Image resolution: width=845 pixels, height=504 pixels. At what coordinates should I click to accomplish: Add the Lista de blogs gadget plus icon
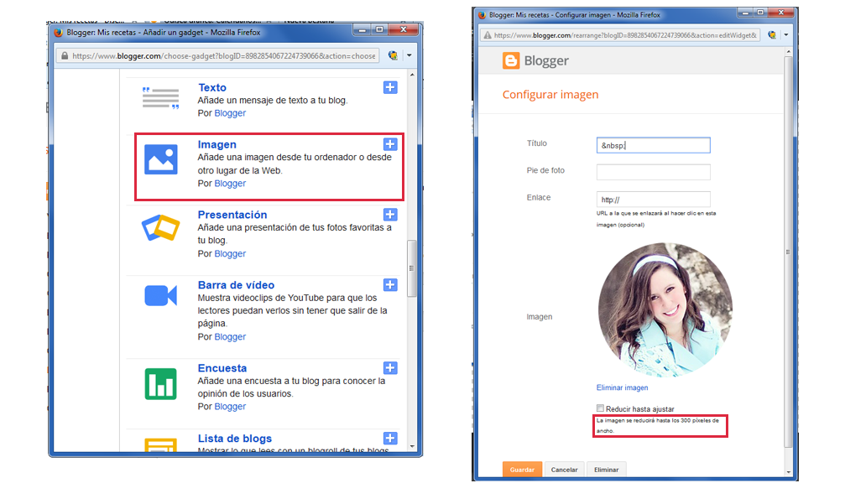(391, 438)
